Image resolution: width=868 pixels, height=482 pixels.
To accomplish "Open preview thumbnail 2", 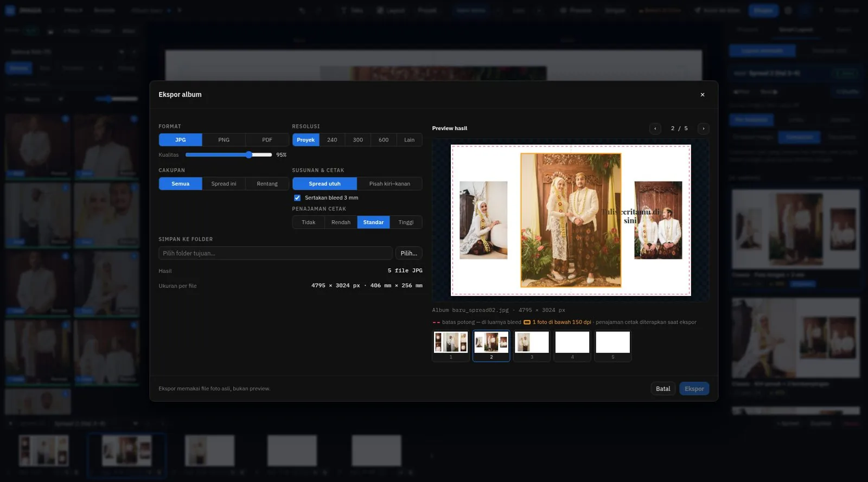I will (x=492, y=345).
